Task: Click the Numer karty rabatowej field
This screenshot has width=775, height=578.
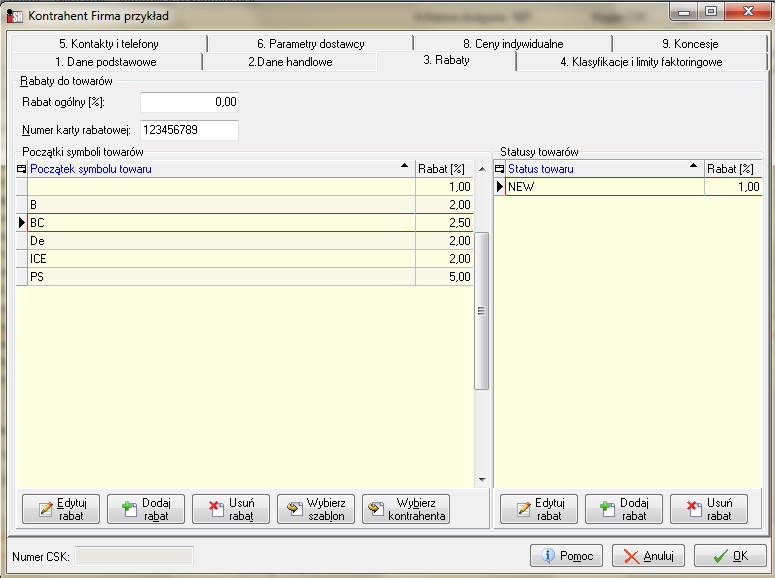Action: click(x=189, y=130)
